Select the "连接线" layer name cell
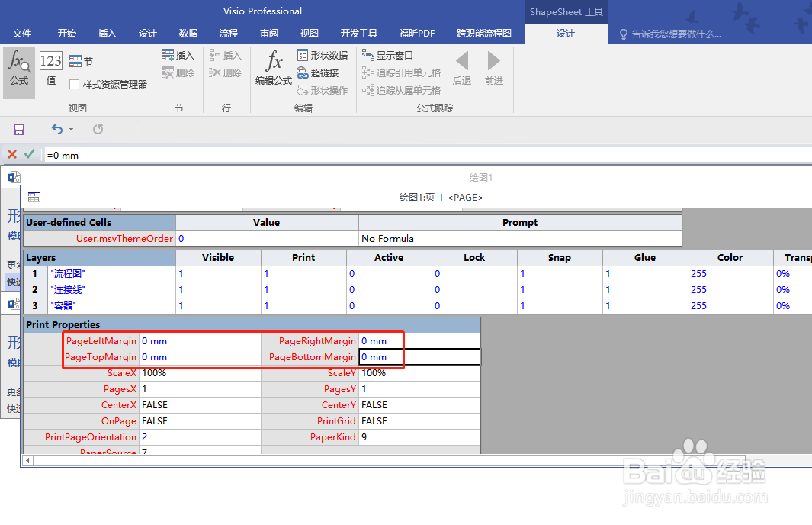The height and width of the screenshot is (525, 812). coord(112,290)
